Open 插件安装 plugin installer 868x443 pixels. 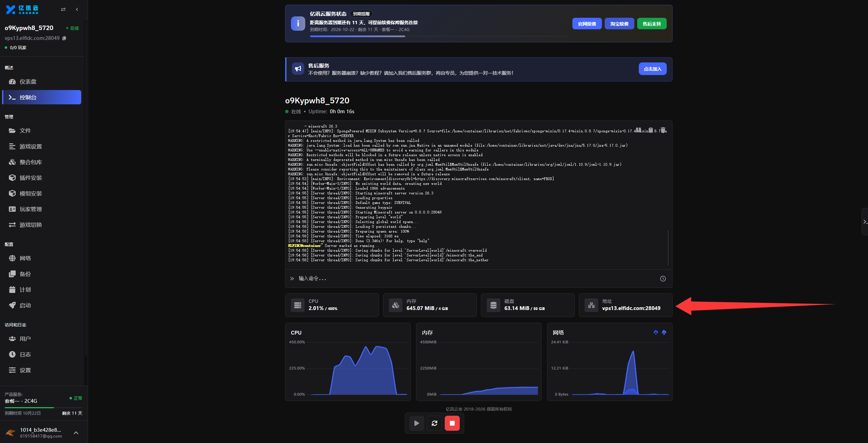tap(42, 178)
